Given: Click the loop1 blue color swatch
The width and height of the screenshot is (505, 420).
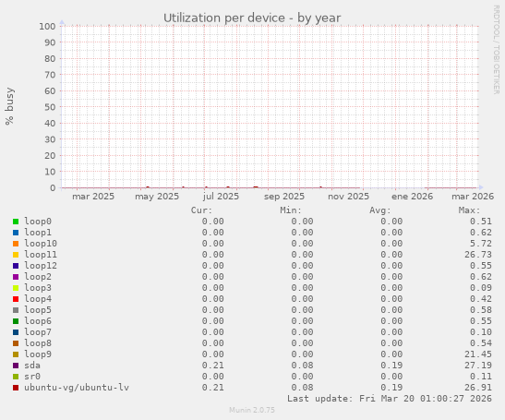Looking at the screenshot, I should pyautogui.click(x=16, y=233).
